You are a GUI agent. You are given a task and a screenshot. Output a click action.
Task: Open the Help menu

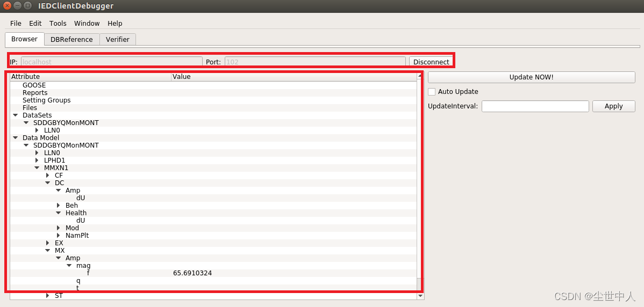point(115,24)
